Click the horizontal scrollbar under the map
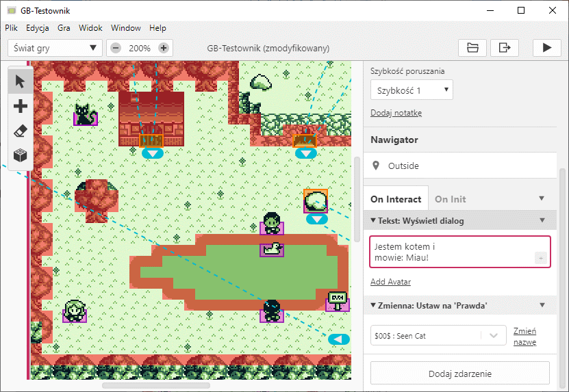Image resolution: width=569 pixels, height=392 pixels. pos(156,385)
